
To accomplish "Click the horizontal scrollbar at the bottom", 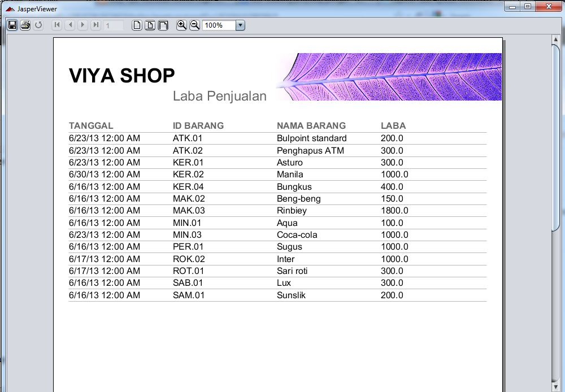I will coord(282,389).
